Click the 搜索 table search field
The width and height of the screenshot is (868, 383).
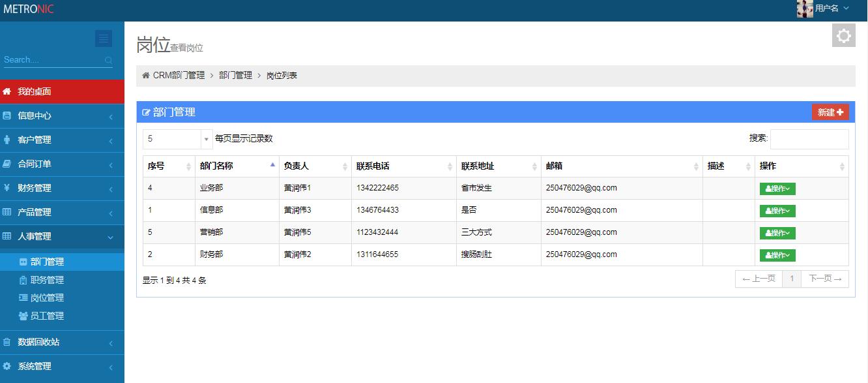(x=809, y=139)
